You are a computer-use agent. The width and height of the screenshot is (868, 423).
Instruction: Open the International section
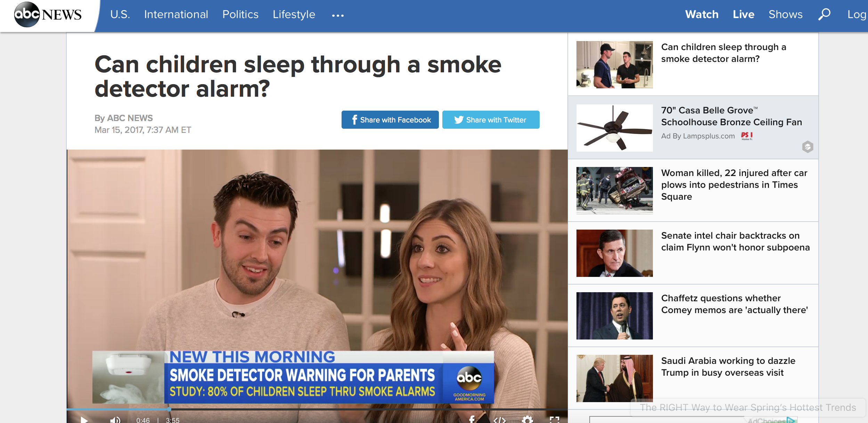tap(176, 15)
